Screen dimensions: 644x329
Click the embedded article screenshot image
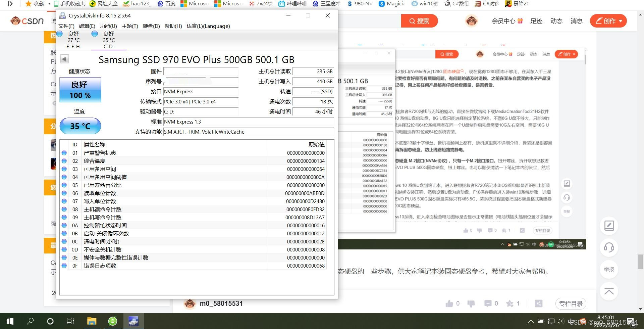(x=462, y=146)
